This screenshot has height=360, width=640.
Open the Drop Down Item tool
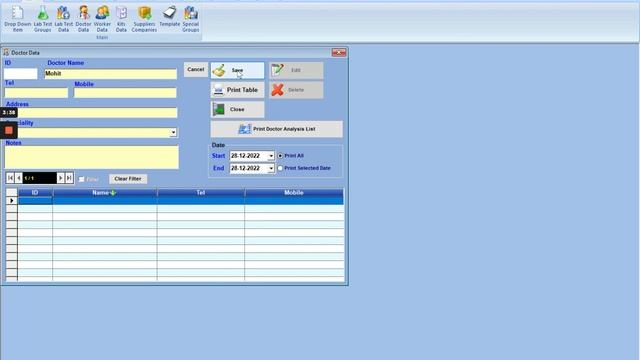(x=18, y=19)
